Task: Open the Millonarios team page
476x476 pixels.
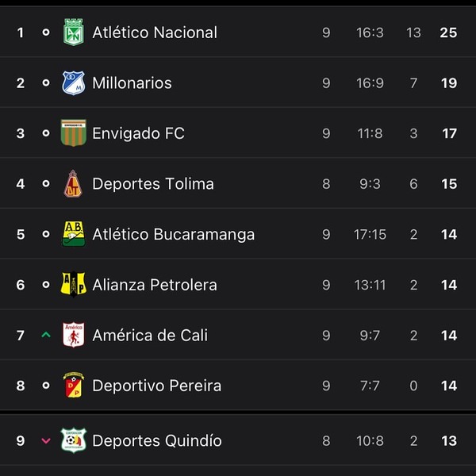Action: [x=132, y=83]
